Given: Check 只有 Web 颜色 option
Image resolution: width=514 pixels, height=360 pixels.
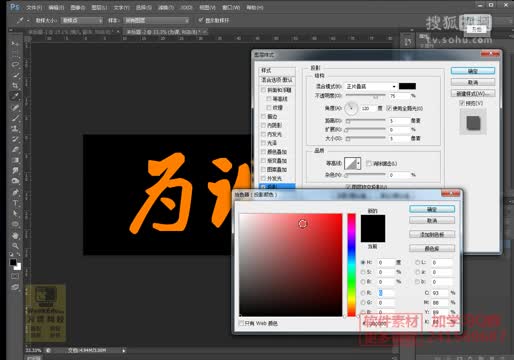Looking at the screenshot, I should (x=241, y=323).
